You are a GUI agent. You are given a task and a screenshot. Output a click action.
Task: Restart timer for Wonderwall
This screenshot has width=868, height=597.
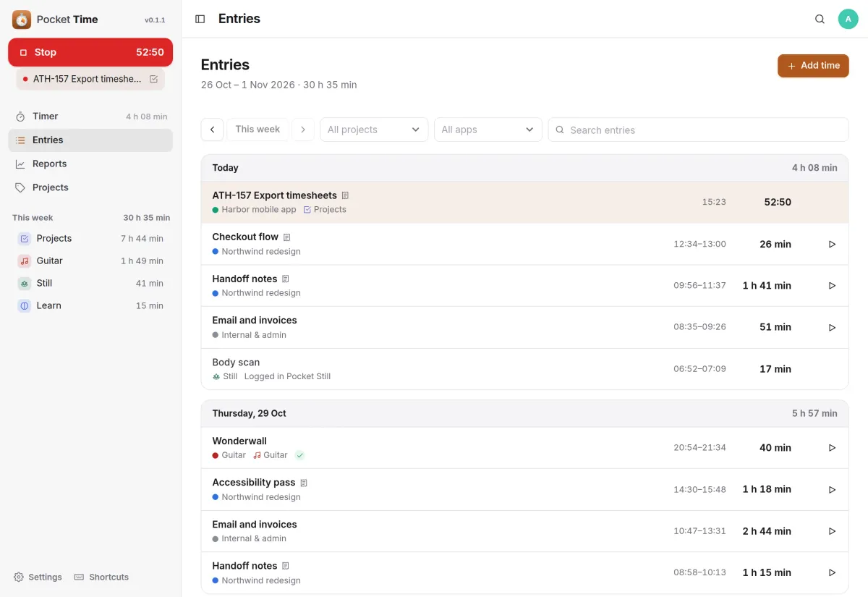pyautogui.click(x=832, y=448)
